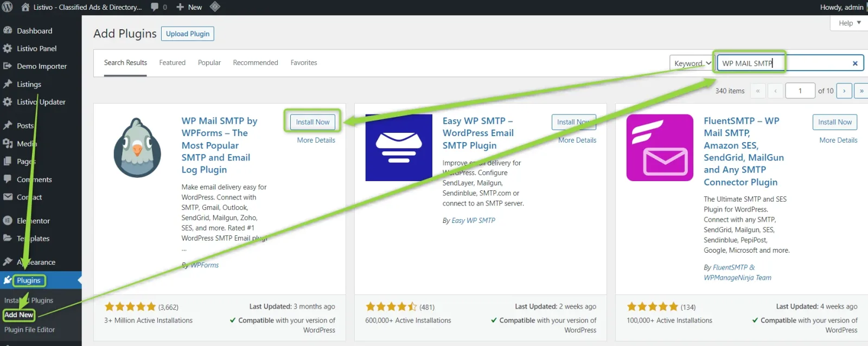Screen dimensions: 868x346
Task: Click 100,000+ Active Installations text
Action: [x=669, y=321]
